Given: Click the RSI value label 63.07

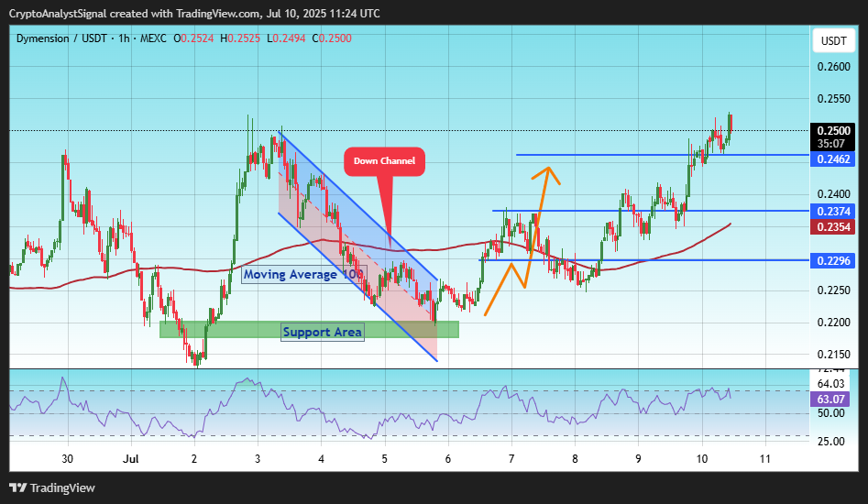Looking at the screenshot, I should (x=831, y=399).
